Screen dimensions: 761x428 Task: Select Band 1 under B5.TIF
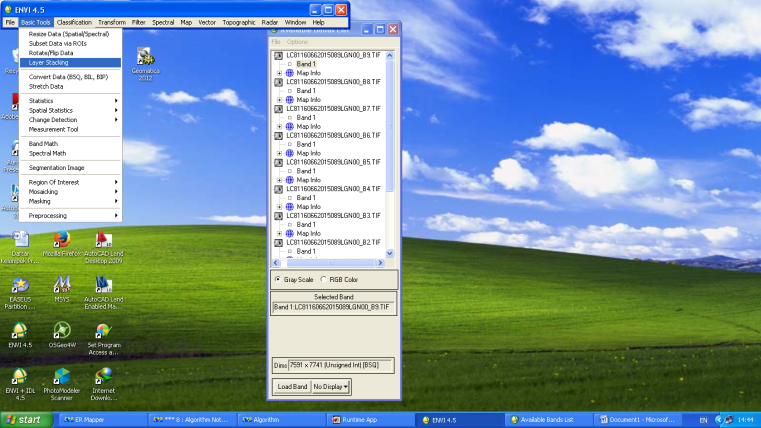click(x=306, y=171)
